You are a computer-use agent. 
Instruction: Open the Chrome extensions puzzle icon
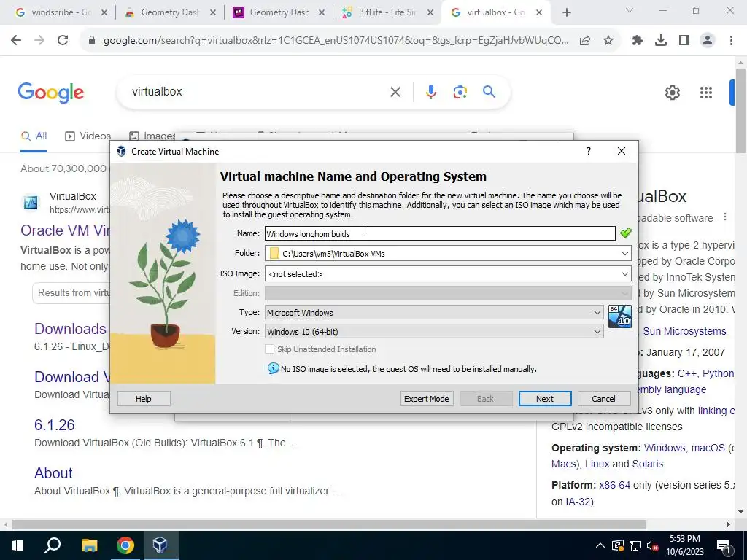638,41
